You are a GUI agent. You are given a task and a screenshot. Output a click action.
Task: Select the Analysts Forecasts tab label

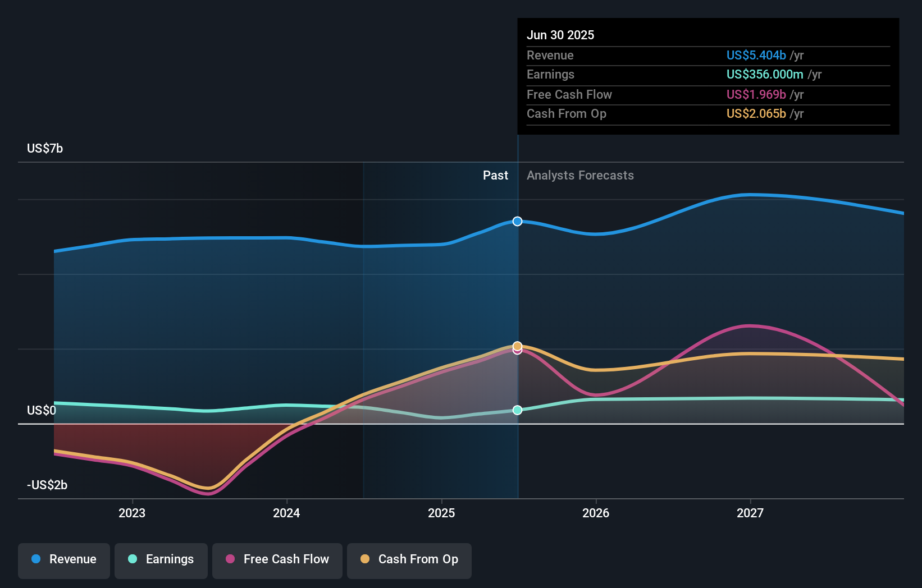click(x=580, y=176)
